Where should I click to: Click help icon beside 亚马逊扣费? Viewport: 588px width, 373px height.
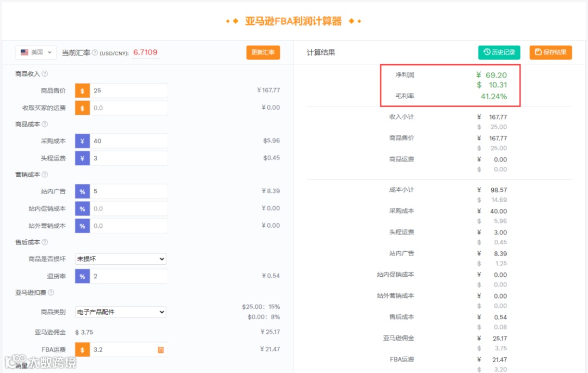click(x=51, y=293)
